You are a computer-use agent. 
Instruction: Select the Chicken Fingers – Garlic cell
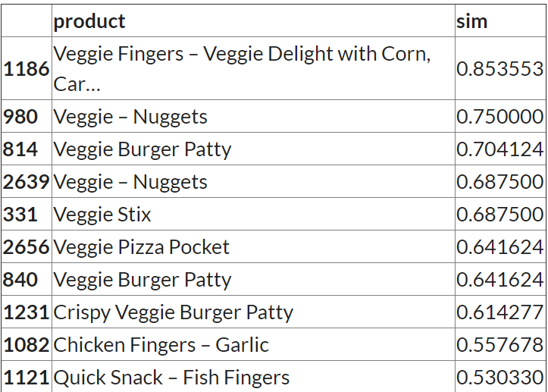(161, 345)
